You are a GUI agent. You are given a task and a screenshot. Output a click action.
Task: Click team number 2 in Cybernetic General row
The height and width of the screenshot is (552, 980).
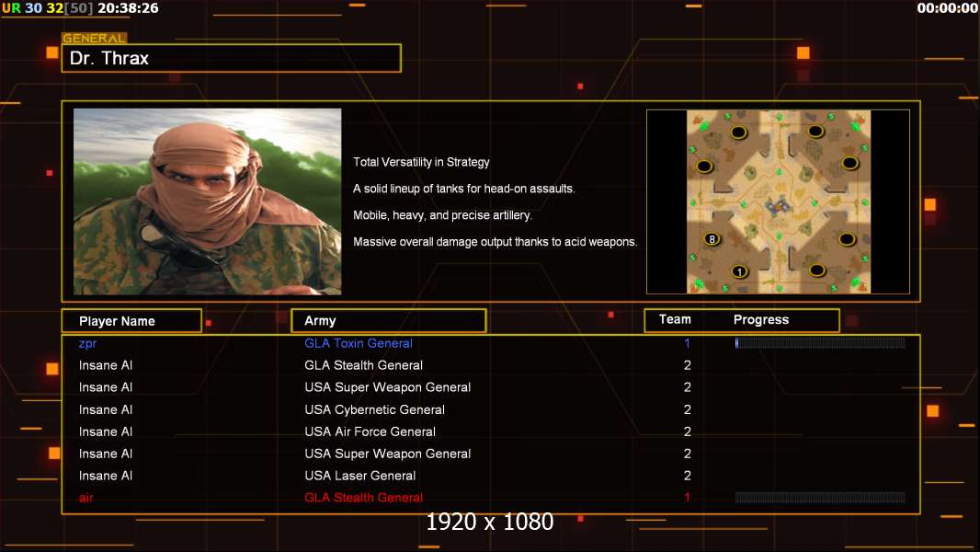pos(687,409)
